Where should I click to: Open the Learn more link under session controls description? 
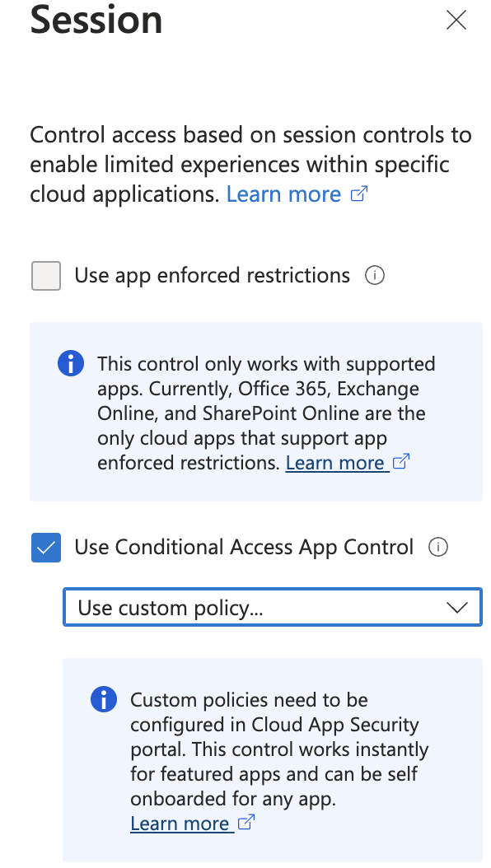[283, 194]
